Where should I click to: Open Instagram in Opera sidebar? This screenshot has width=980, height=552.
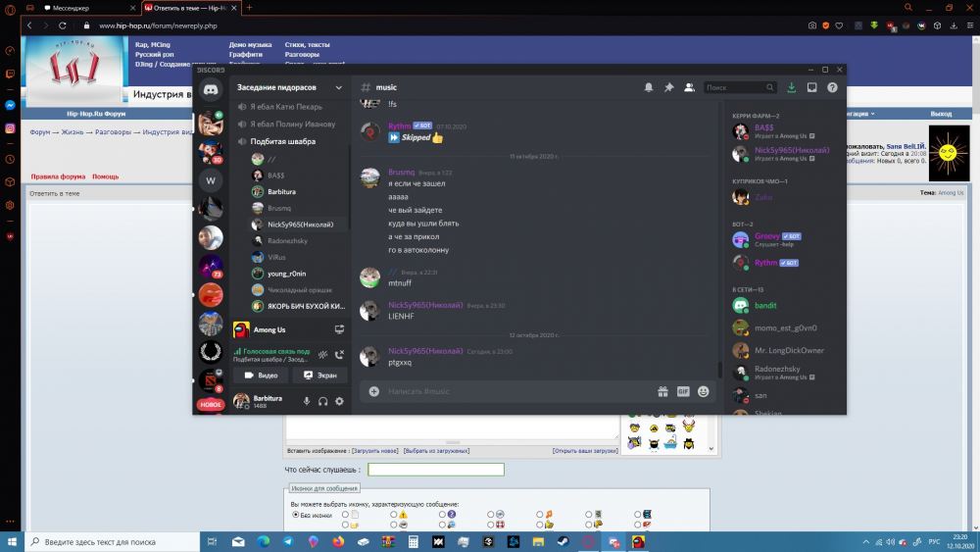click(10, 128)
